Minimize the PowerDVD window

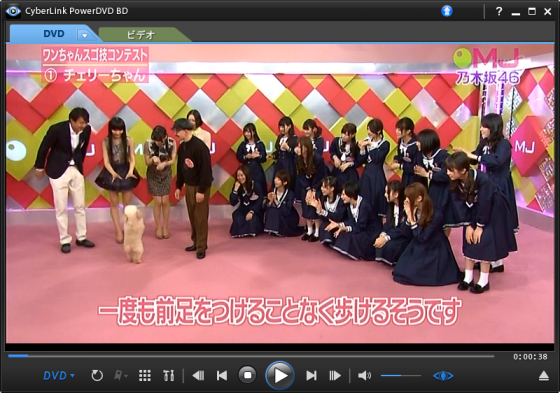515,13
